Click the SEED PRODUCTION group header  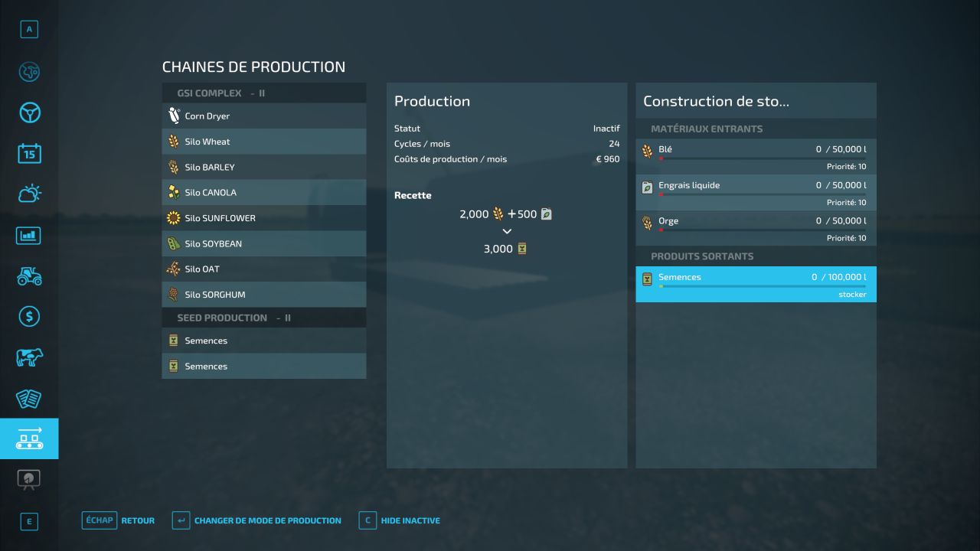click(x=264, y=318)
